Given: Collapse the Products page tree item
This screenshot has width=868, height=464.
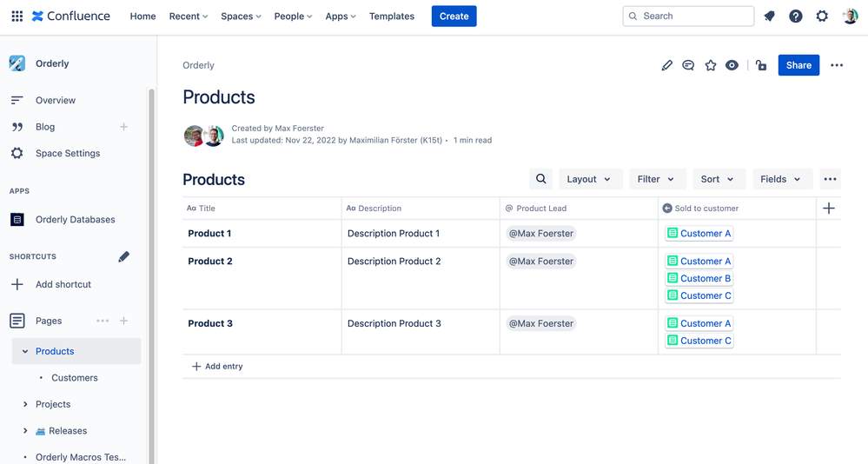Looking at the screenshot, I should coord(25,351).
